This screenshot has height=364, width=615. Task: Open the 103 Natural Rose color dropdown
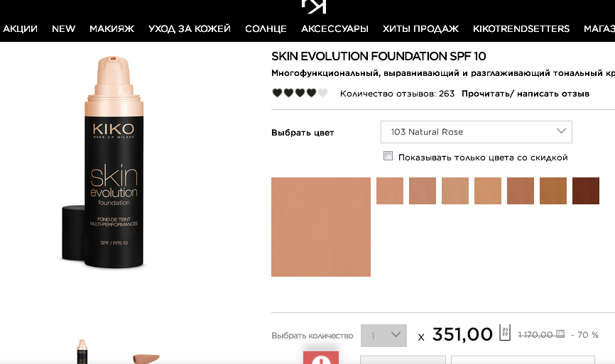coord(476,132)
